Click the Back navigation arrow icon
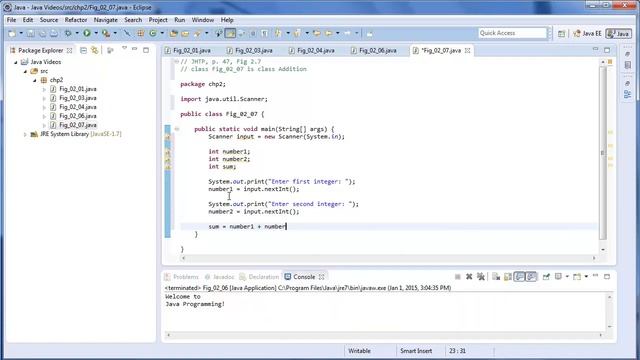Image resolution: width=640 pixels, height=360 pixels. tap(329, 33)
